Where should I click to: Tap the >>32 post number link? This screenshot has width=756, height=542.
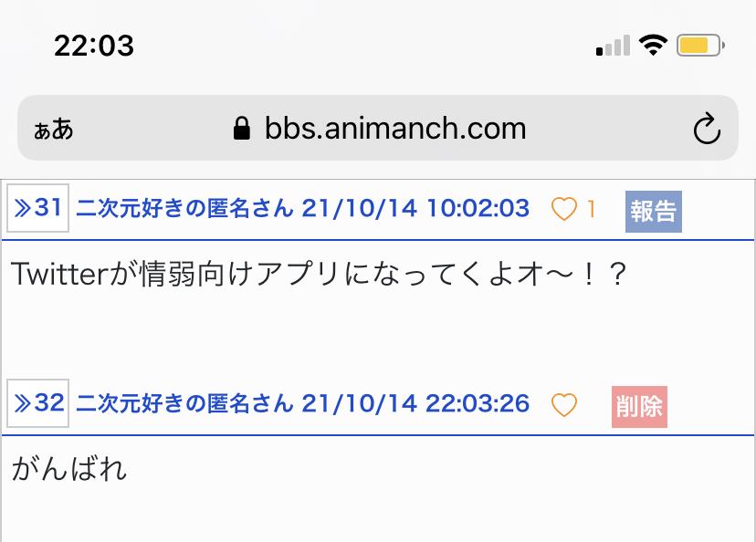coord(37,402)
